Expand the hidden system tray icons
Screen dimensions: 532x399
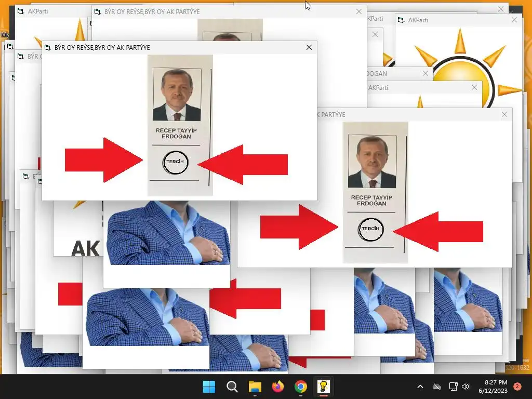[x=420, y=387]
